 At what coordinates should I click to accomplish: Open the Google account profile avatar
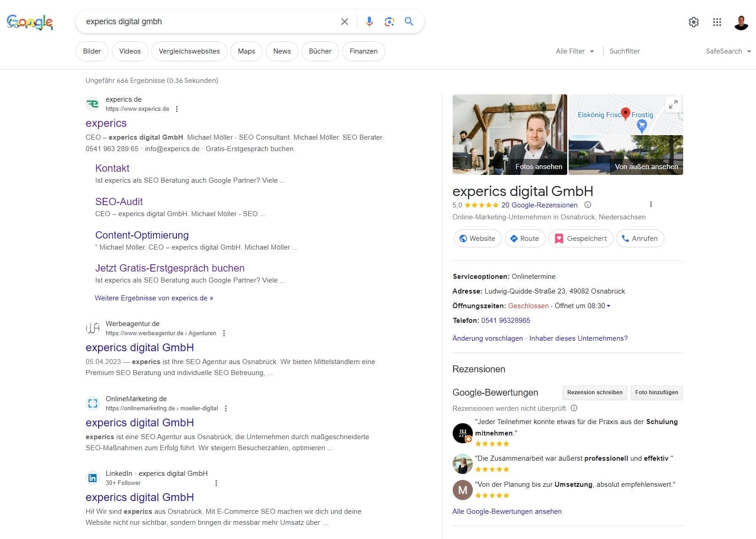741,22
